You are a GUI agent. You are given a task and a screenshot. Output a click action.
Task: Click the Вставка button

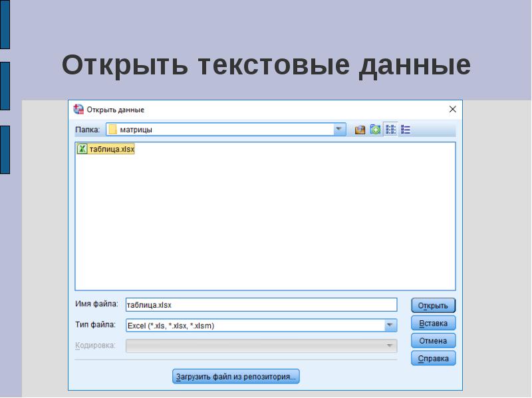pyautogui.click(x=434, y=323)
